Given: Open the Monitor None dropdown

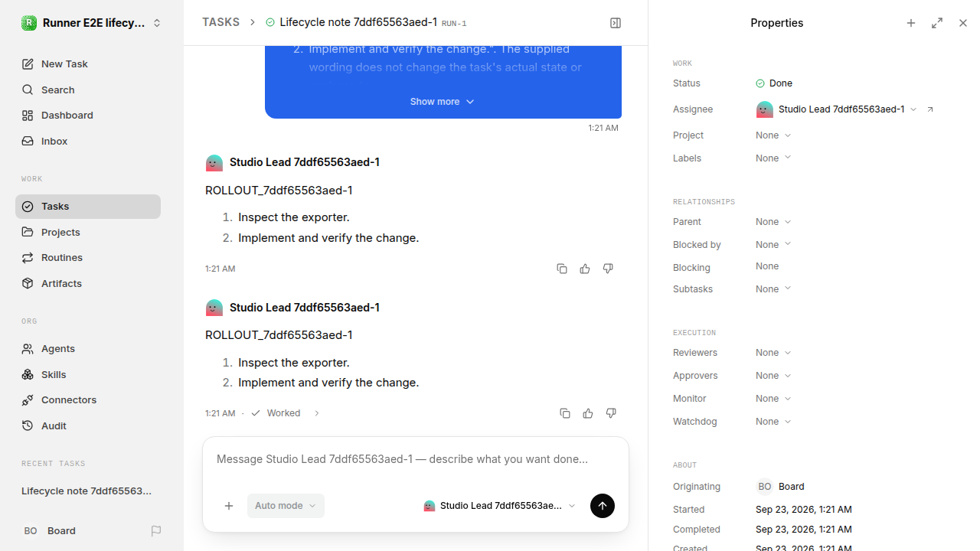Looking at the screenshot, I should pyautogui.click(x=773, y=399).
